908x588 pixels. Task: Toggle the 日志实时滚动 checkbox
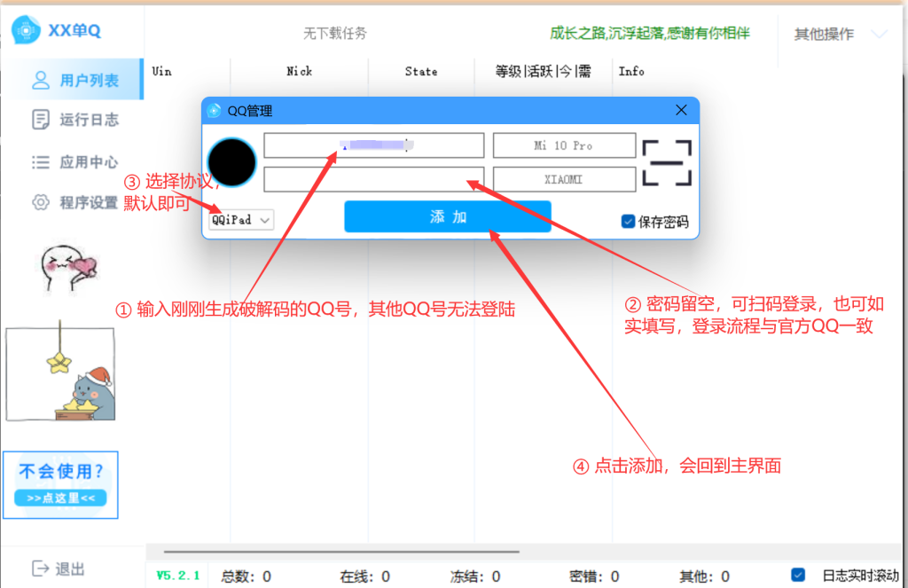[798, 575]
